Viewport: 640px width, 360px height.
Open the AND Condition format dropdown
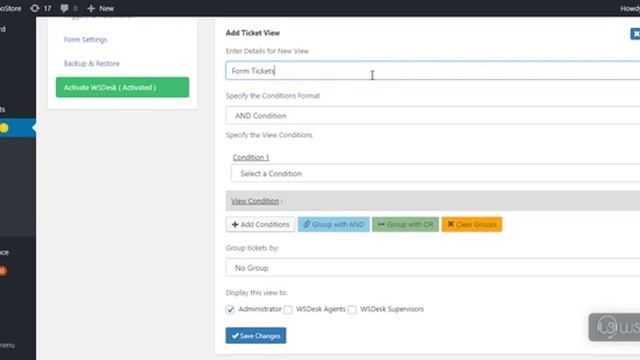click(433, 116)
